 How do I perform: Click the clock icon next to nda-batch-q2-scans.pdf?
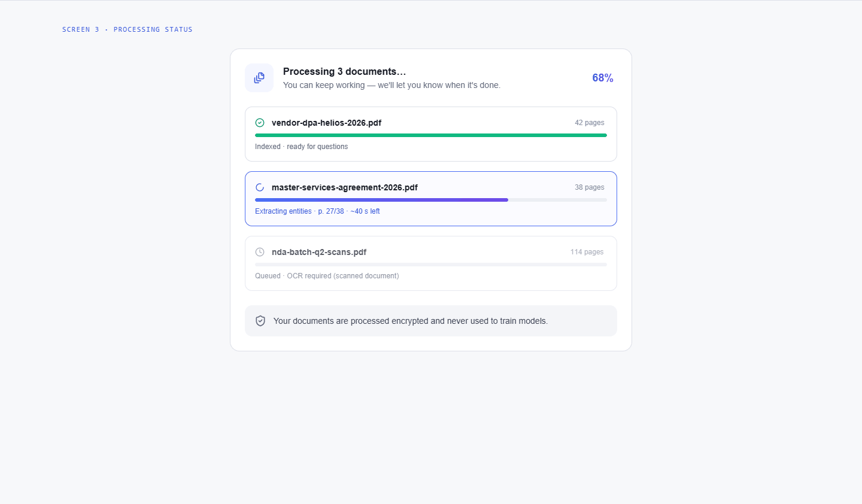point(260,252)
